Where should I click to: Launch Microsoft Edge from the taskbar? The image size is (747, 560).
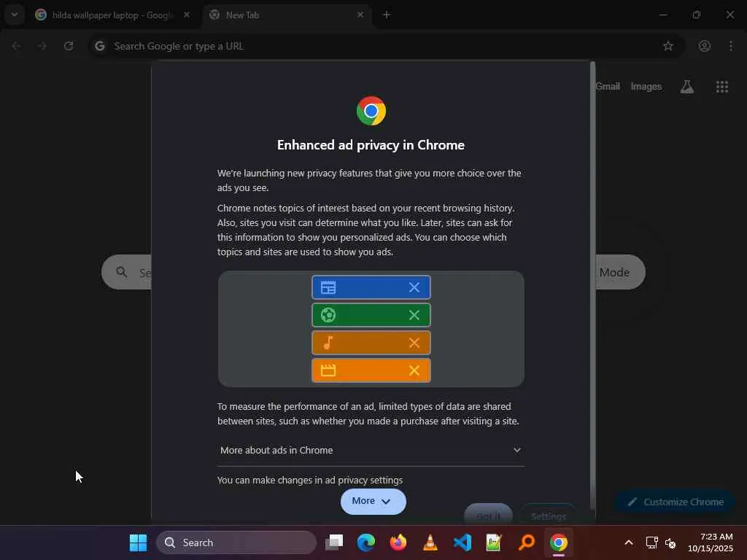pos(366,542)
